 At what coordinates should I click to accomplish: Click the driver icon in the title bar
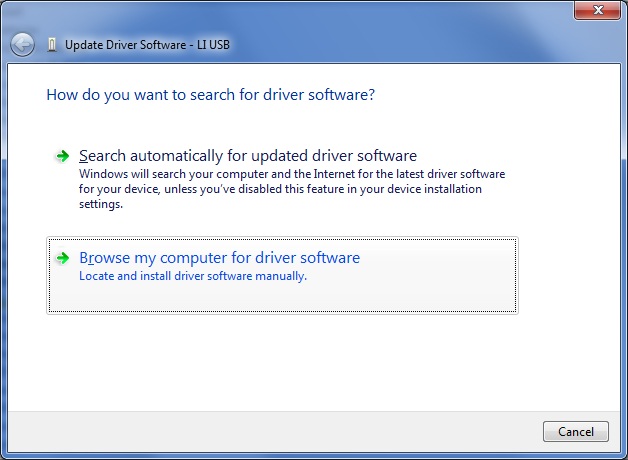[52, 45]
